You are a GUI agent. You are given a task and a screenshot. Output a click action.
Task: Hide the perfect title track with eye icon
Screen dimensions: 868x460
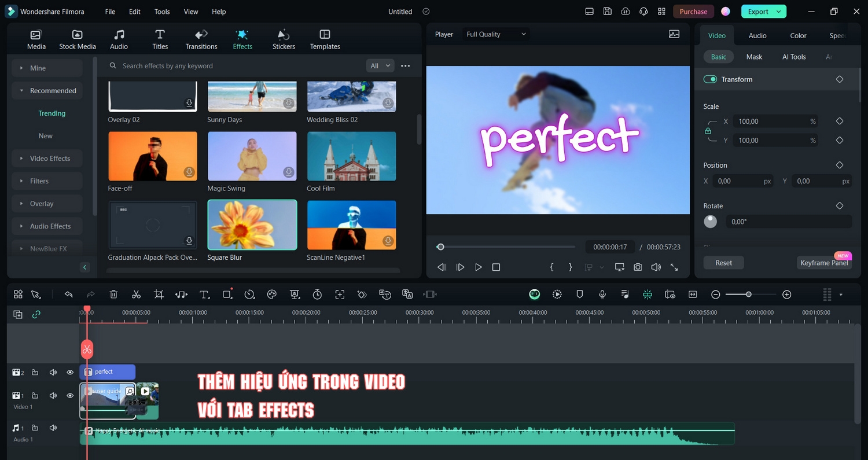coord(70,372)
